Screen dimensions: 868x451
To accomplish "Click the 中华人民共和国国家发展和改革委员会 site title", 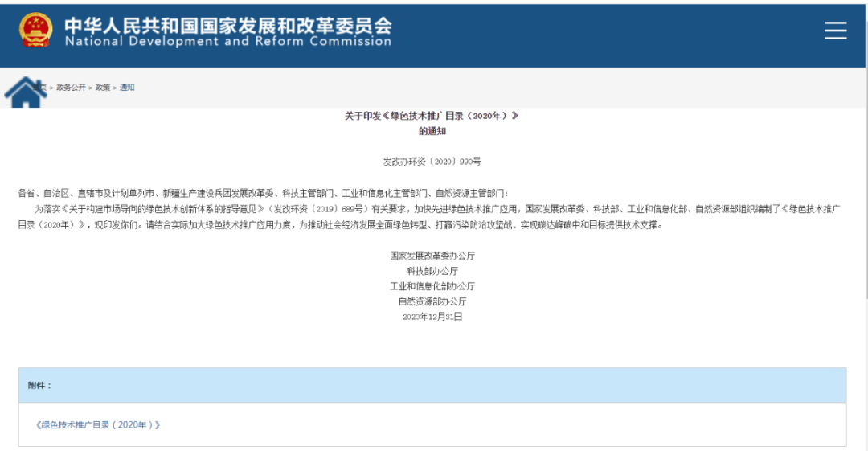I will (x=228, y=25).
